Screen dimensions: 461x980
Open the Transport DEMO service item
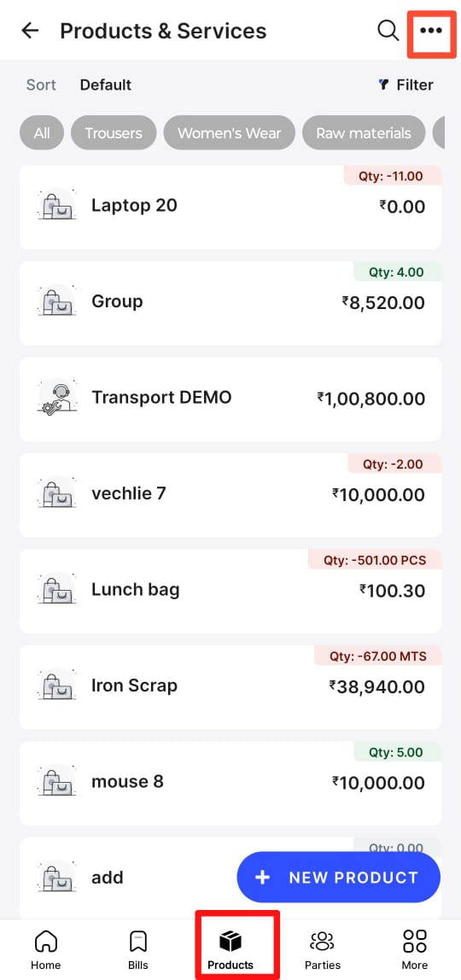tap(230, 400)
